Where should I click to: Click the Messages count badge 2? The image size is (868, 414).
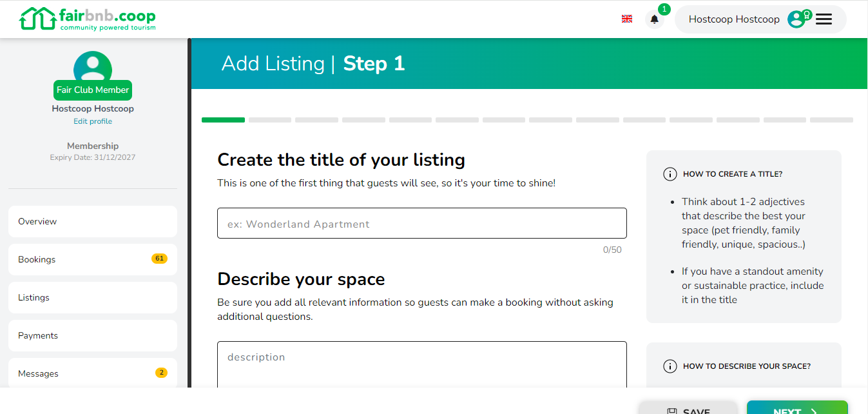(x=161, y=373)
